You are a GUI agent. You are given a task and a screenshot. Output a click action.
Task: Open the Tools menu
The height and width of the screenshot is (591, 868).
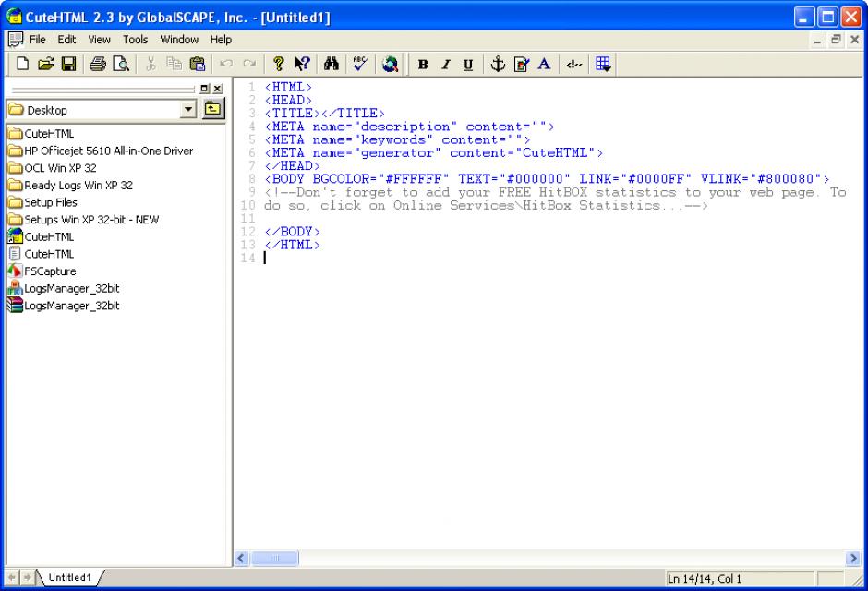(x=135, y=40)
